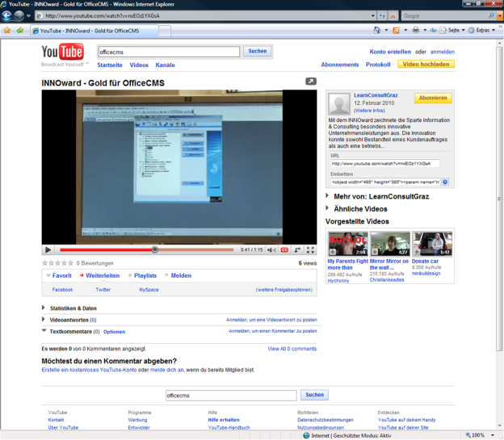Share via MySpace link

(x=149, y=290)
